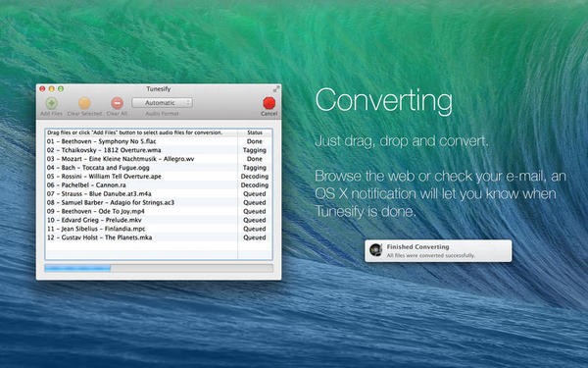Click the Finished Converting notification icon
The width and height of the screenshot is (588, 368).
(375, 250)
